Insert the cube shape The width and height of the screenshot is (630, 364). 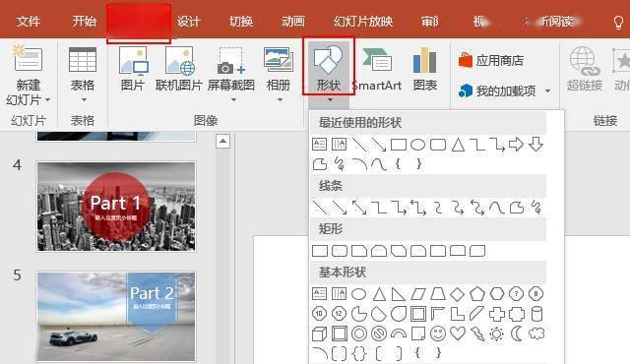[319, 334]
